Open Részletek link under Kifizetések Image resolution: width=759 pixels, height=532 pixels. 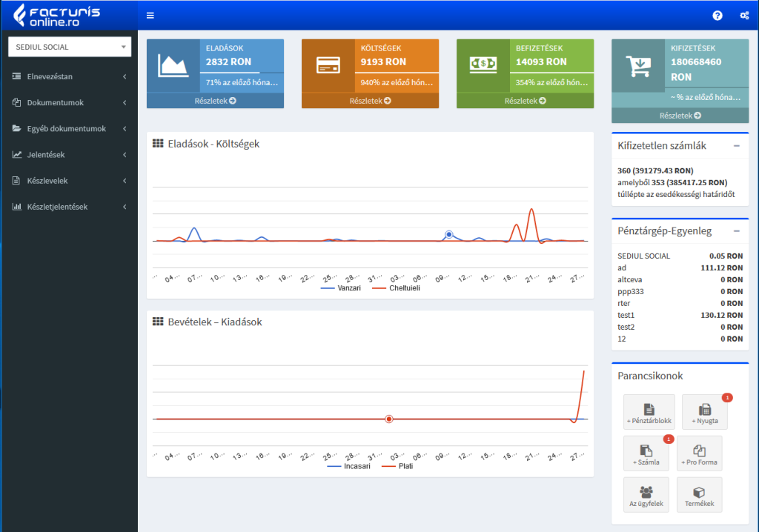pos(680,116)
